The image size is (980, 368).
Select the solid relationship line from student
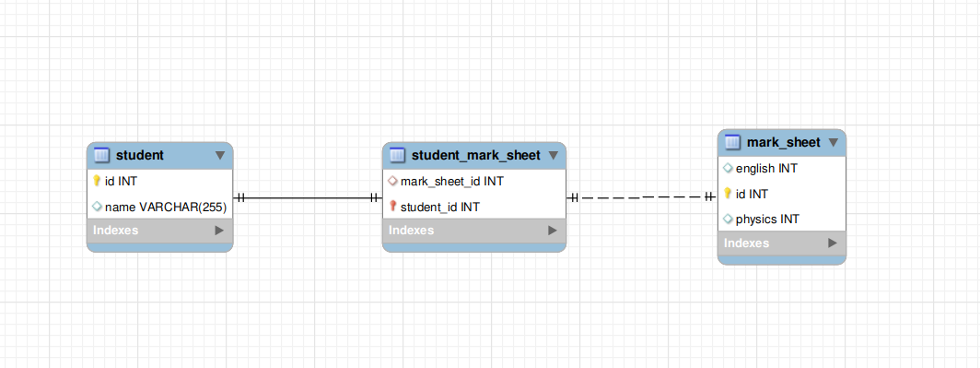[x=308, y=197]
